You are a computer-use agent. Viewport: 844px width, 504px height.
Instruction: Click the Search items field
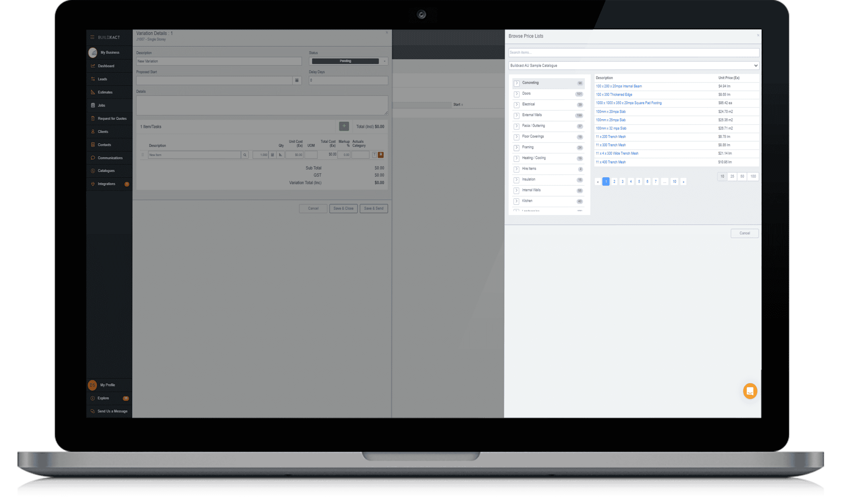pyautogui.click(x=633, y=53)
